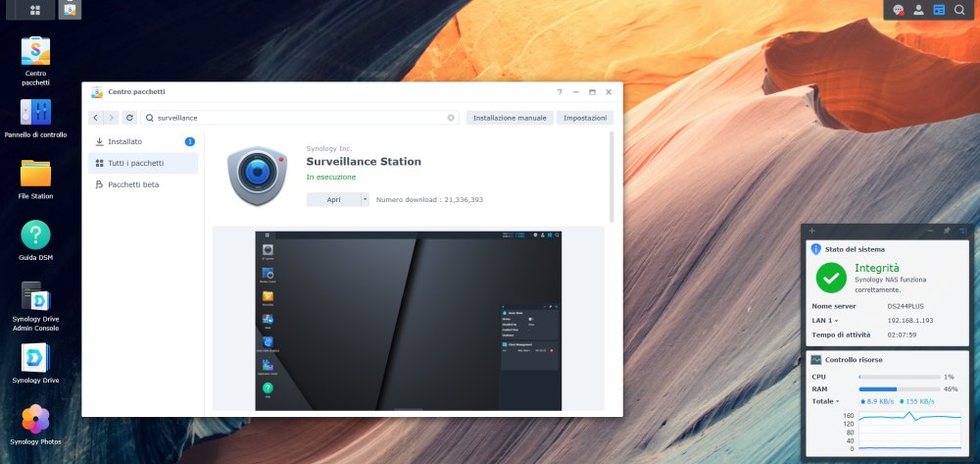Launch Pannello di controllo from the desktop
The height and width of the screenshot is (464, 980).
tap(35, 119)
